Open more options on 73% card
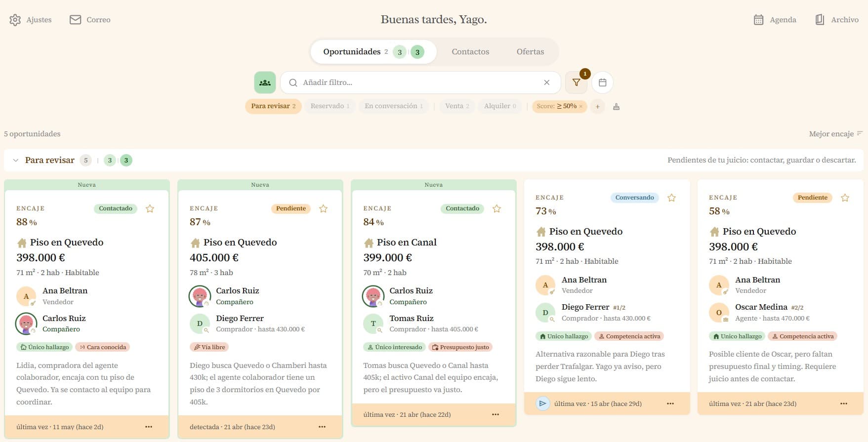 point(670,403)
